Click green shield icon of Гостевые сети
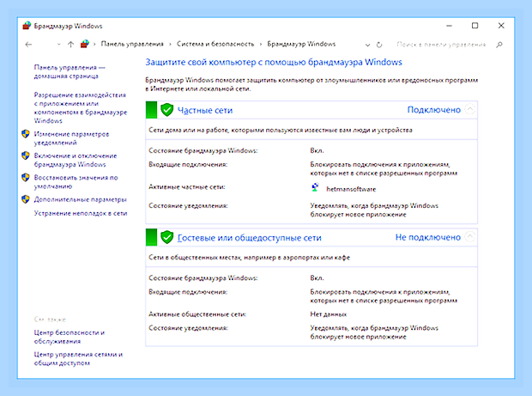 166,237
